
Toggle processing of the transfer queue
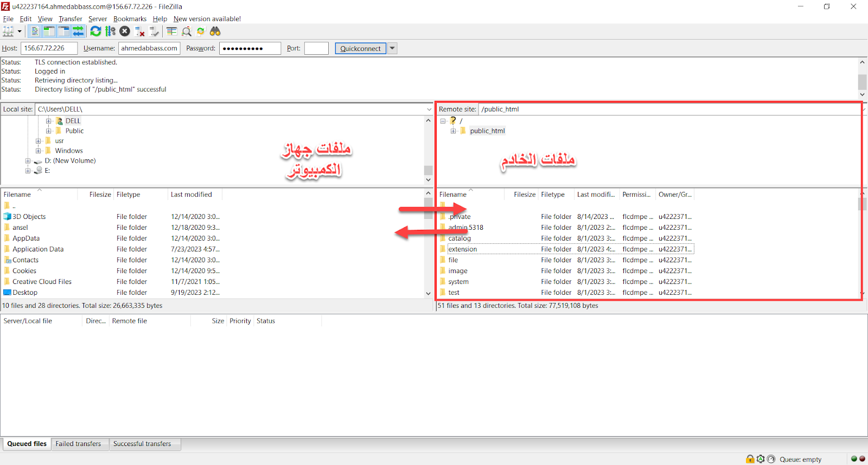[110, 31]
